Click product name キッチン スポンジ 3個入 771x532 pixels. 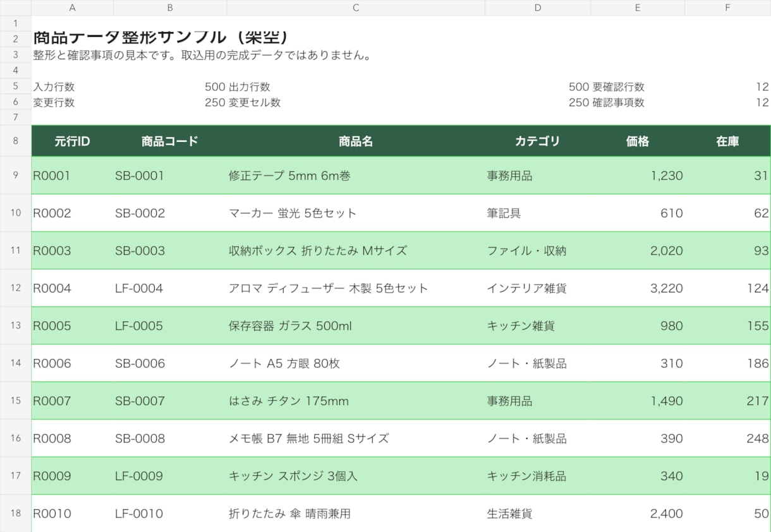pyautogui.click(x=356, y=476)
